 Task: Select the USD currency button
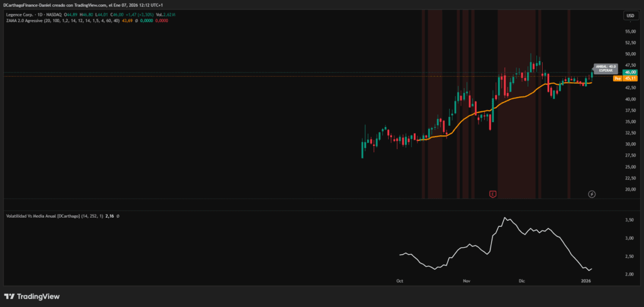[630, 15]
